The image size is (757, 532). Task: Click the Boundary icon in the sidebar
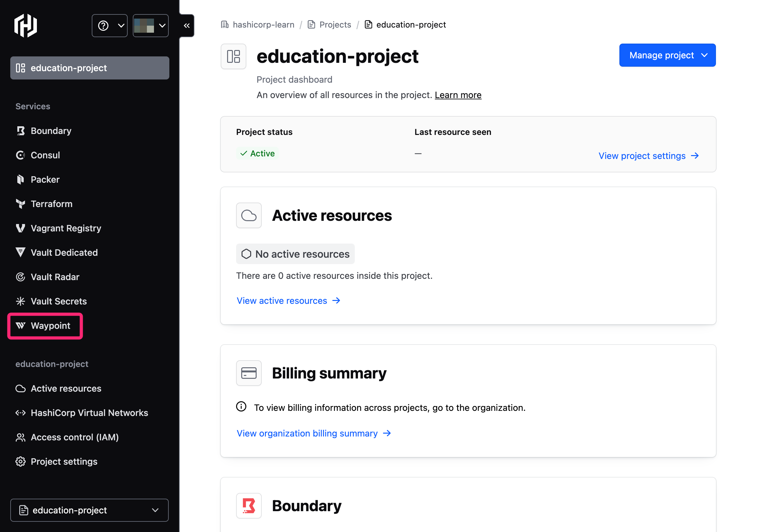click(x=21, y=131)
